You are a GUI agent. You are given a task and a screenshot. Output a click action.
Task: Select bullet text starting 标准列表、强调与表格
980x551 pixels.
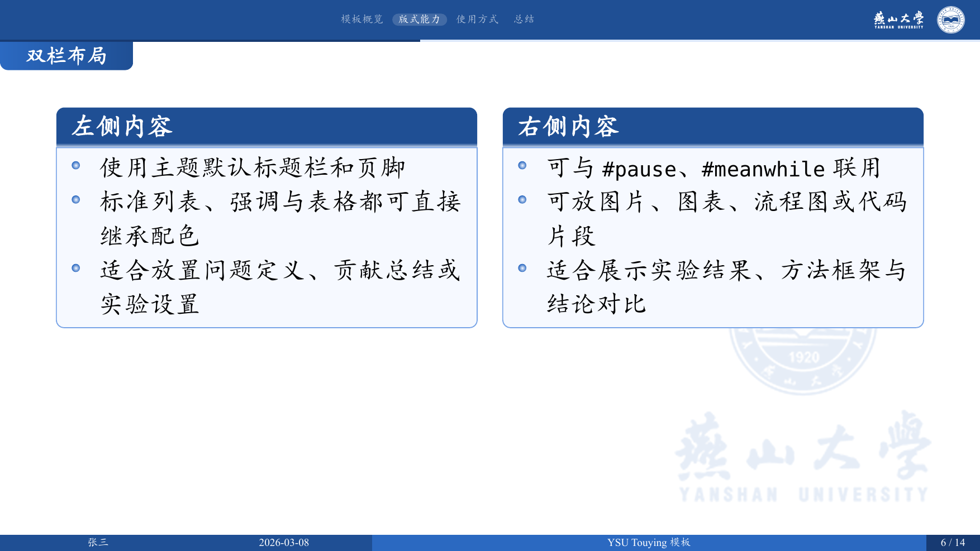[x=280, y=218]
